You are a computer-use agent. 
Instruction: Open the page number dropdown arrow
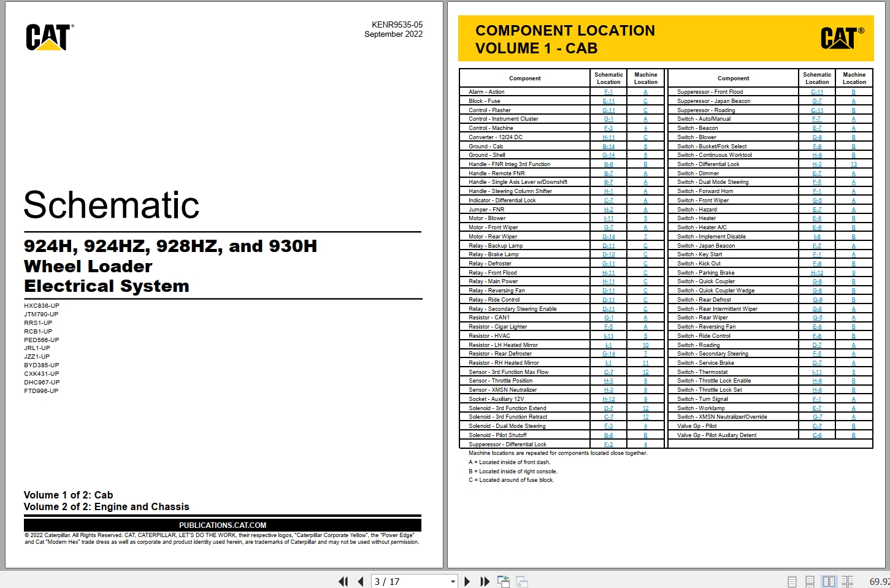click(453, 581)
